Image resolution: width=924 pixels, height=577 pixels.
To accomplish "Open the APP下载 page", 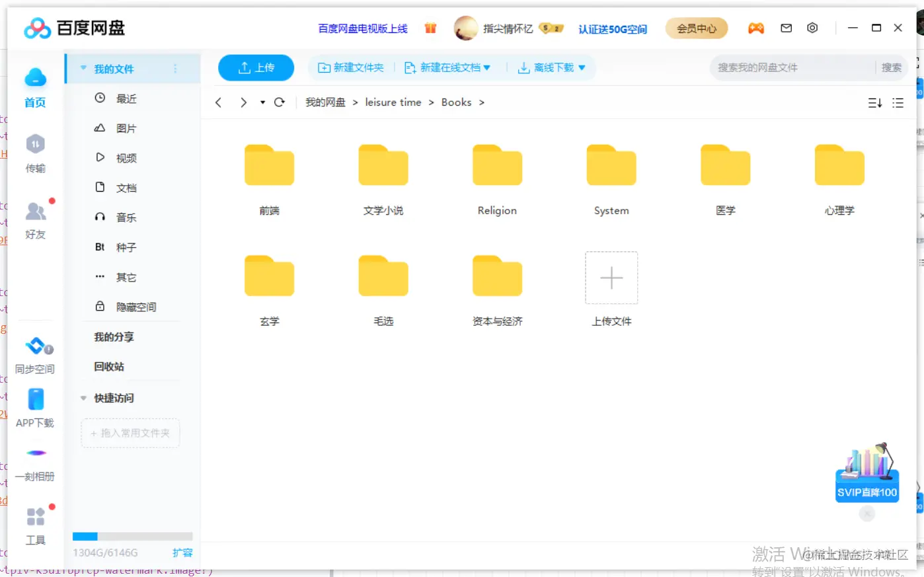I will 35,408.
